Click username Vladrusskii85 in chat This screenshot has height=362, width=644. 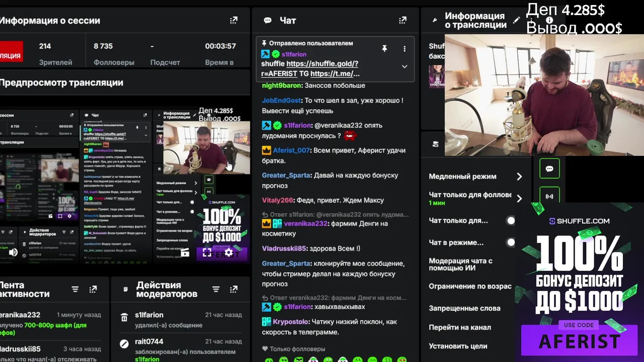pyautogui.click(x=284, y=248)
